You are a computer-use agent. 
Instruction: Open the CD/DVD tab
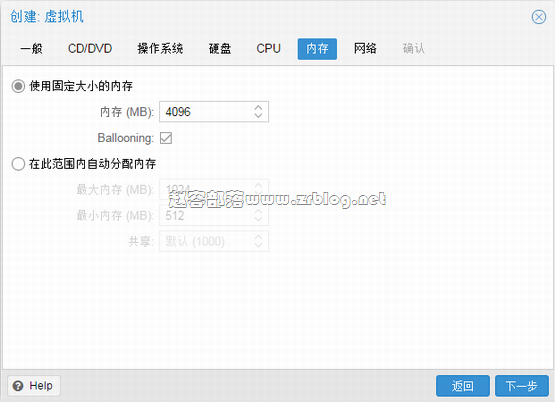pyautogui.click(x=90, y=48)
